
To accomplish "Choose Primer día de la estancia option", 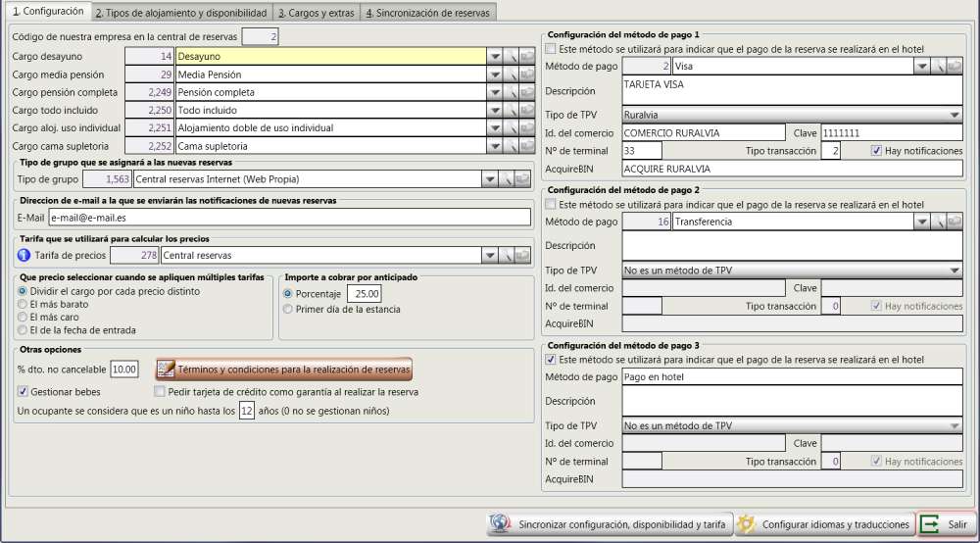I will coord(287,310).
